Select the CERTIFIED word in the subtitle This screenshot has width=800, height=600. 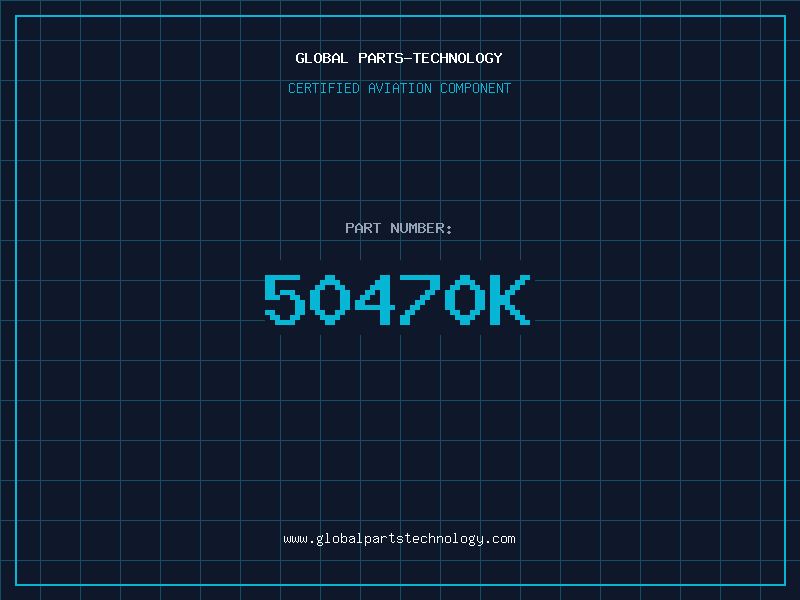point(323,88)
